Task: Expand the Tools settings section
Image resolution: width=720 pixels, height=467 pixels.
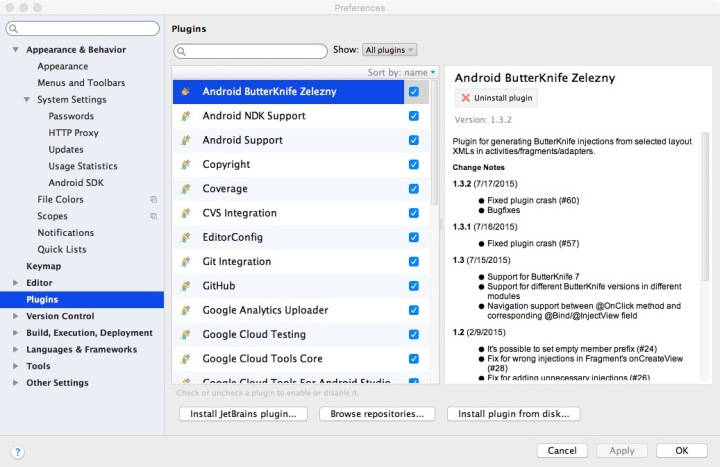Action: coord(16,366)
